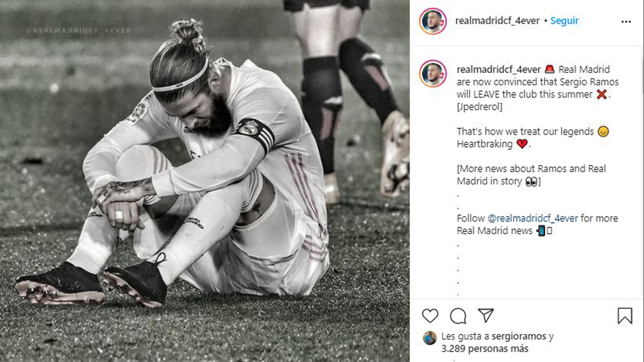View the 3.289 personas más likes list

click(x=484, y=349)
